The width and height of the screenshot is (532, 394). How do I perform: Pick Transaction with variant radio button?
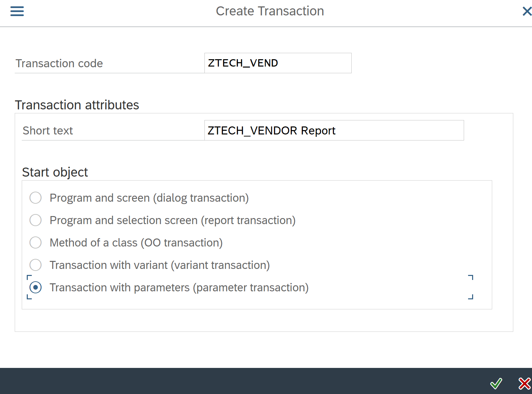[x=35, y=265]
